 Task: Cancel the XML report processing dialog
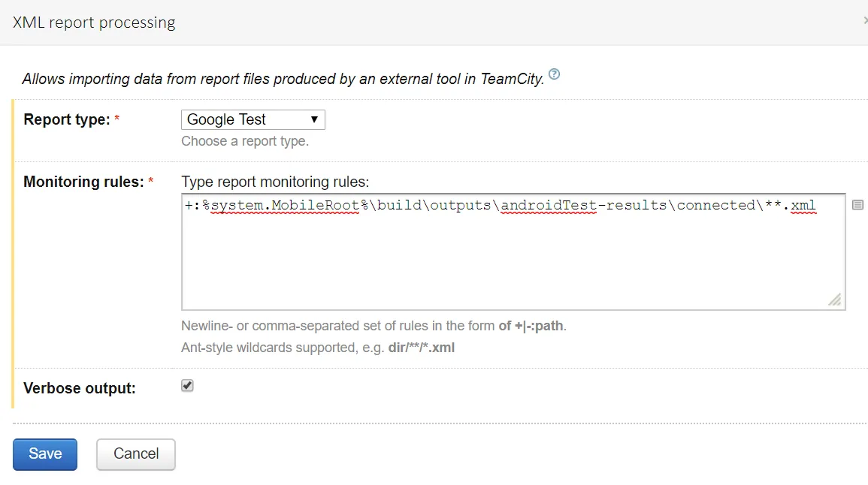(x=136, y=454)
